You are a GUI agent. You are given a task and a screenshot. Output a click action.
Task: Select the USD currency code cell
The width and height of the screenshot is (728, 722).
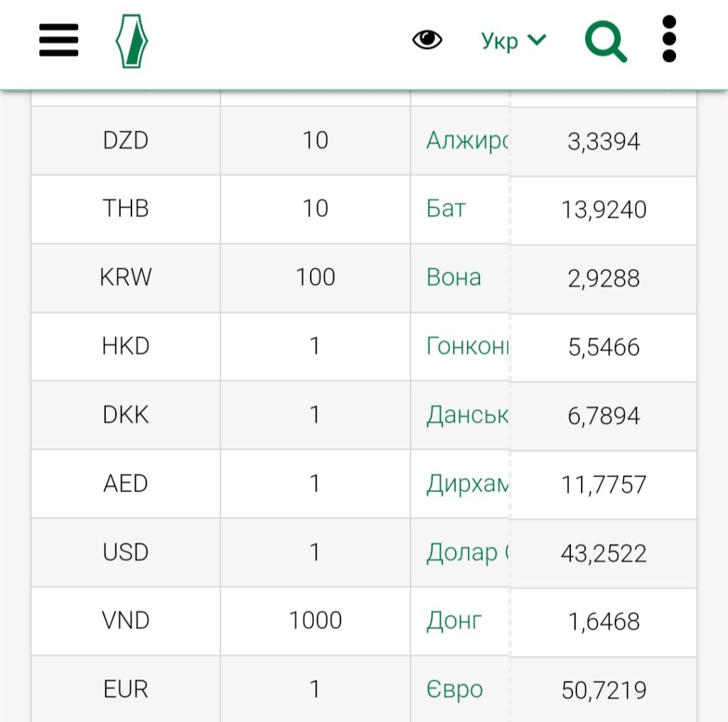coord(126,553)
